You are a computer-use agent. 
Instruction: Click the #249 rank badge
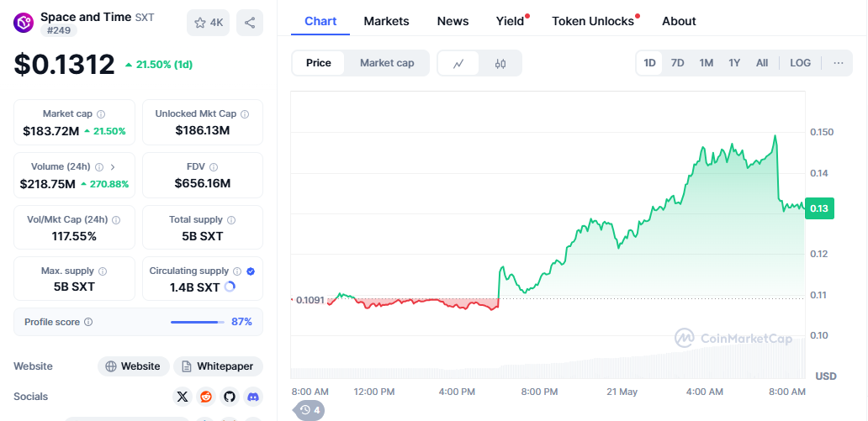click(x=59, y=30)
